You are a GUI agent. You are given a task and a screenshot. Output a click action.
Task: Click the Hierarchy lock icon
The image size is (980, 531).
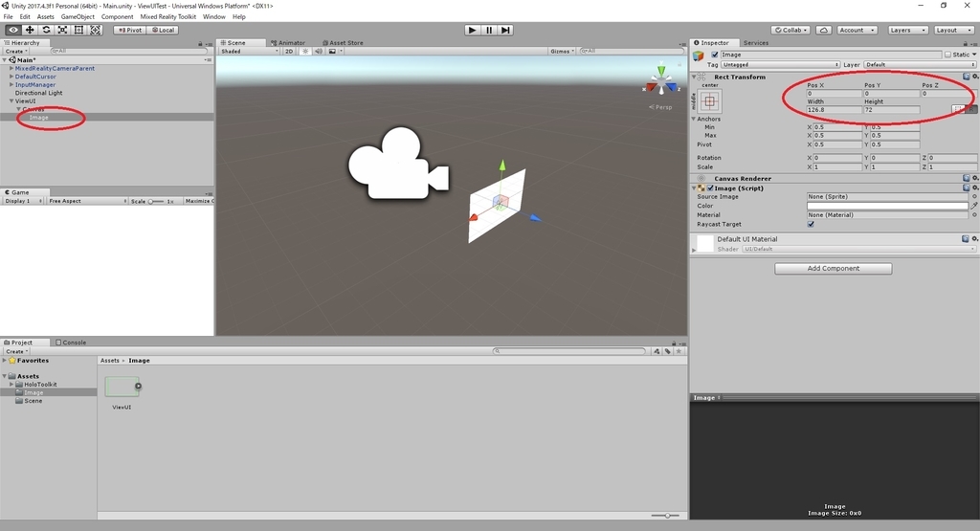coord(200,44)
